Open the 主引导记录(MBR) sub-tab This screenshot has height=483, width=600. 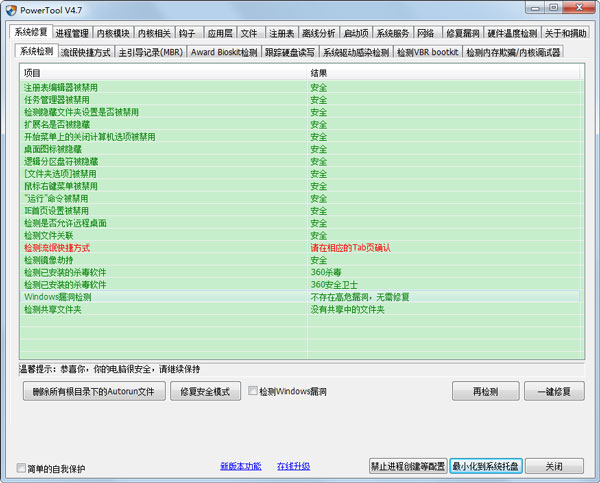coord(151,51)
